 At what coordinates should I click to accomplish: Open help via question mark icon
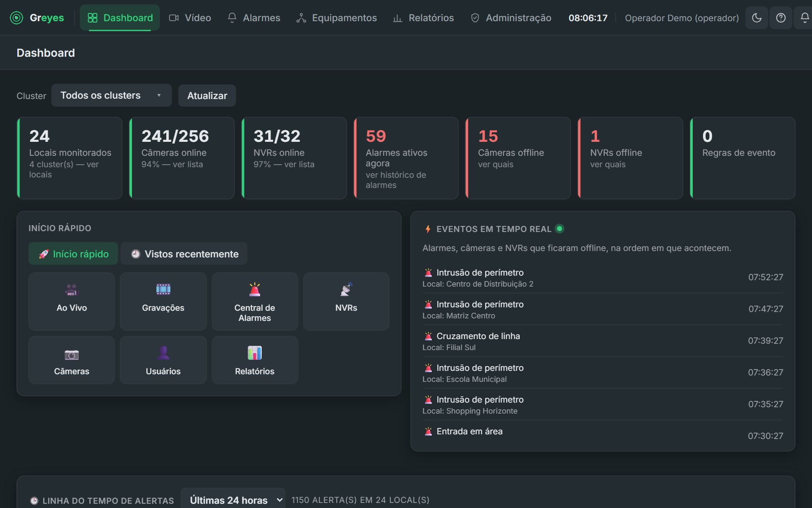point(781,18)
